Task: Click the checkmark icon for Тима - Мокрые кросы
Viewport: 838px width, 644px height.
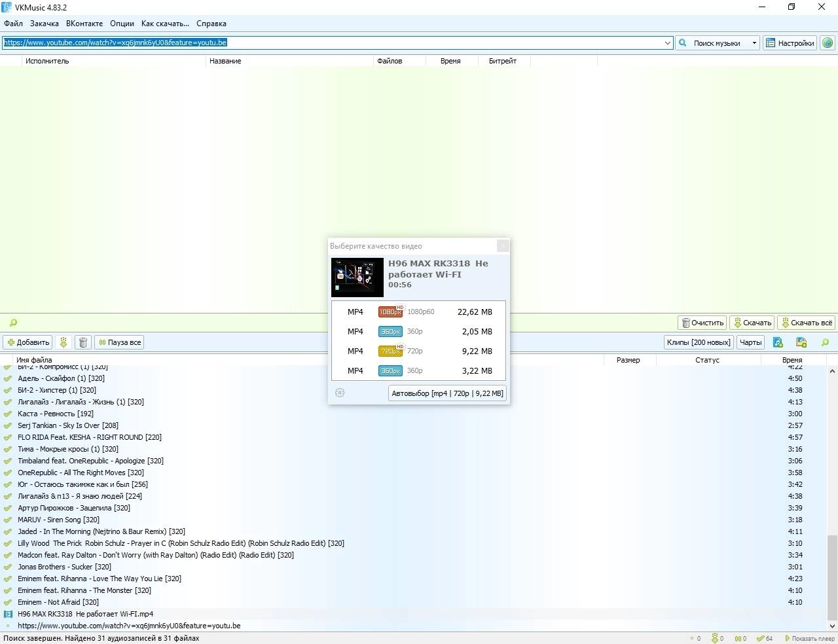Action: (8, 449)
